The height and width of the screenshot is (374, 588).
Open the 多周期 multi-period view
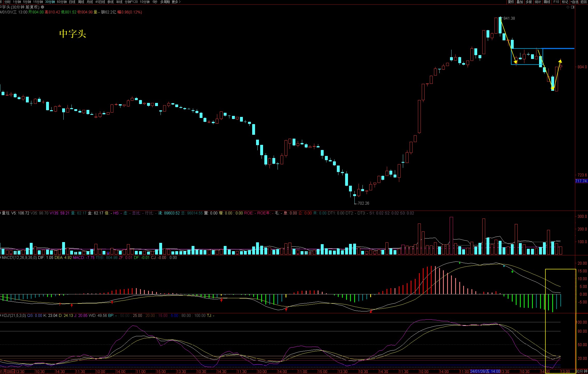165,2
